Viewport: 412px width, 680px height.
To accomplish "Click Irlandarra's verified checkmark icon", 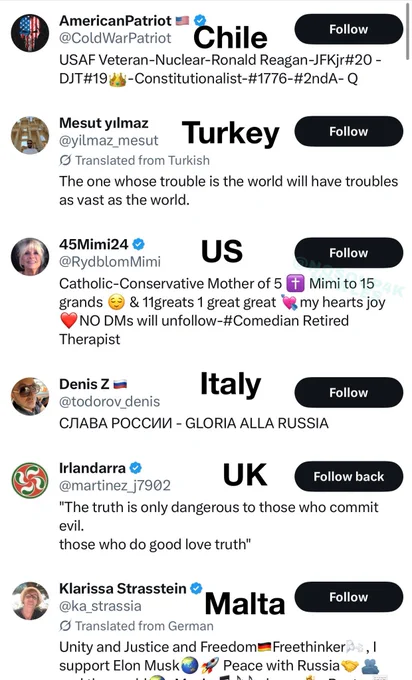I will click(136, 468).
